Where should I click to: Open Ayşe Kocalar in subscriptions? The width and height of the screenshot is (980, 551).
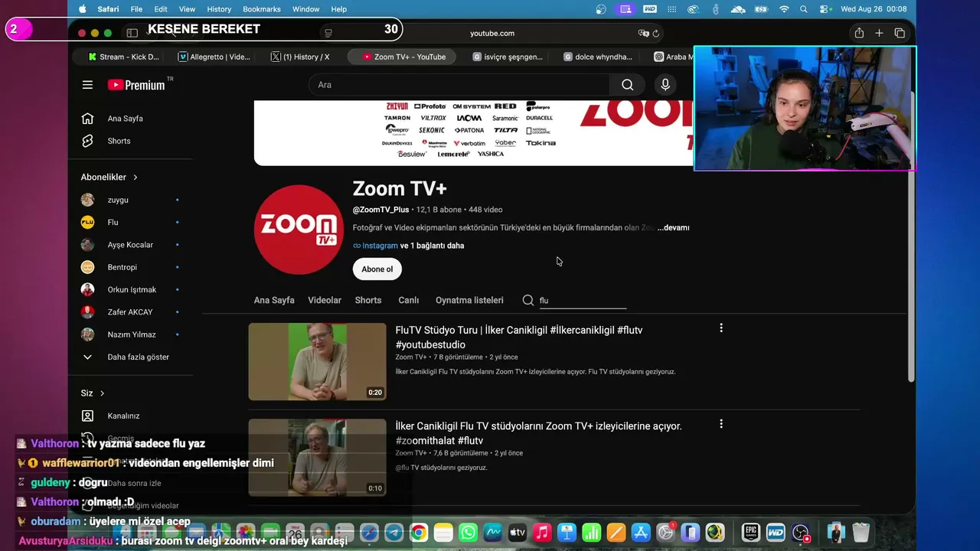click(x=130, y=245)
